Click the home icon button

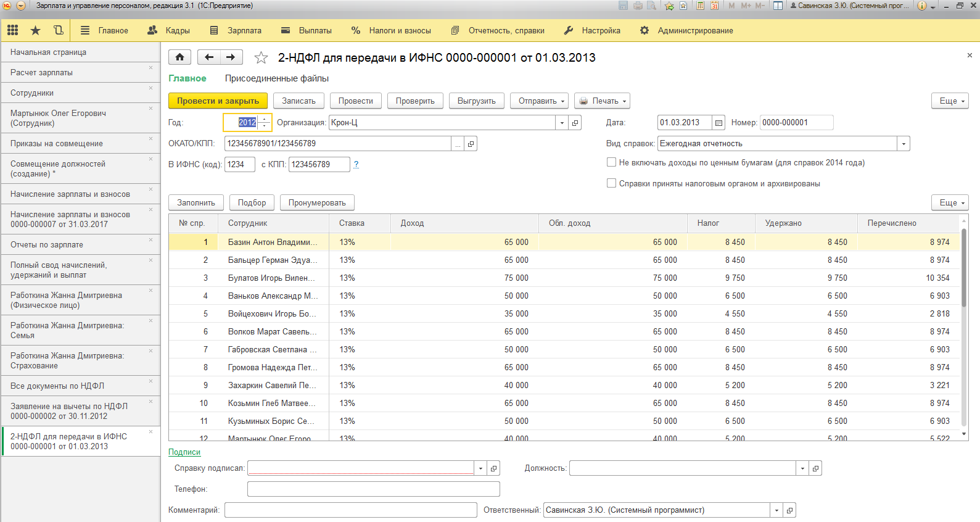tap(179, 57)
